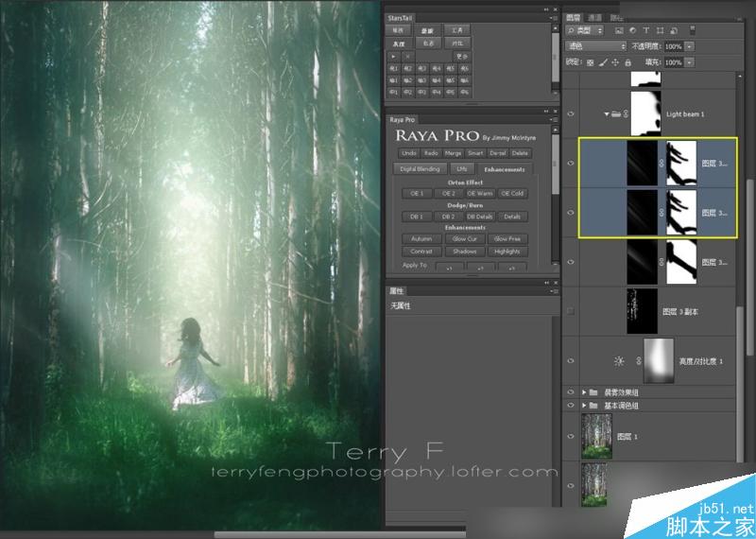Click the opacity 100% value field

(x=674, y=46)
